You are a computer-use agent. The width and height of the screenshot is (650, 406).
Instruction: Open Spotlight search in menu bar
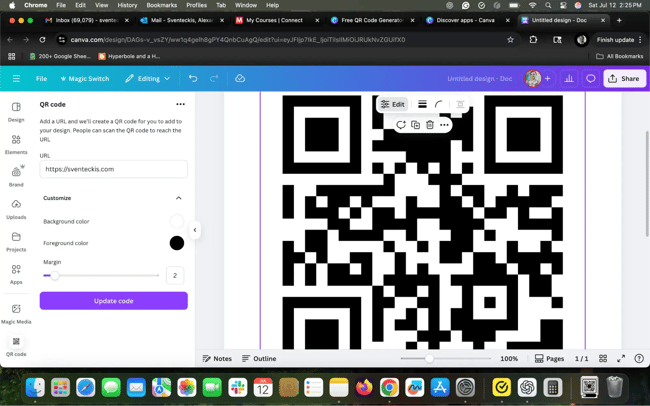point(548,5)
